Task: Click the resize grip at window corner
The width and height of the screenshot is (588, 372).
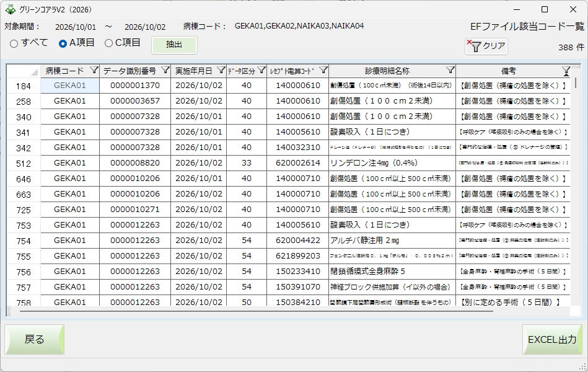Action: 584,368
